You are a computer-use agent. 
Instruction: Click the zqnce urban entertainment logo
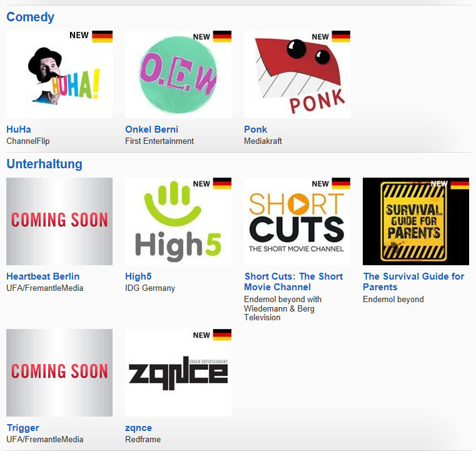(178, 373)
